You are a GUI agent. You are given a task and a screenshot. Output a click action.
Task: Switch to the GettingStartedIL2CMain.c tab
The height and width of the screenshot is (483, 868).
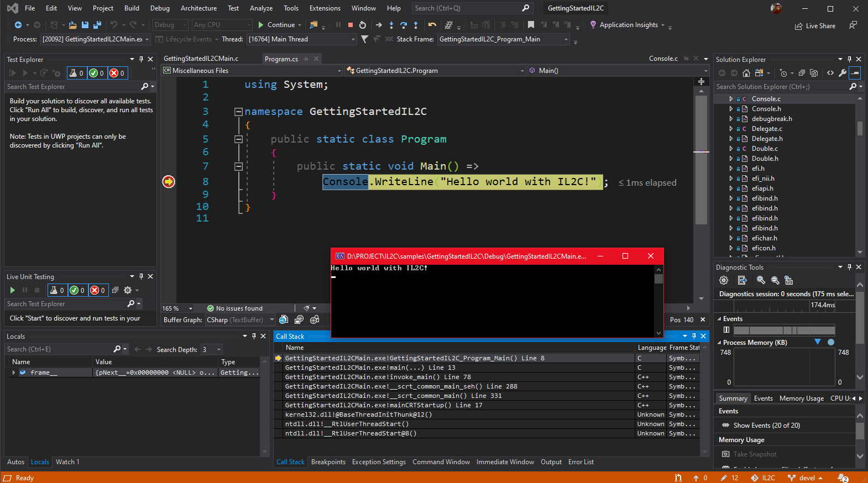(201, 59)
